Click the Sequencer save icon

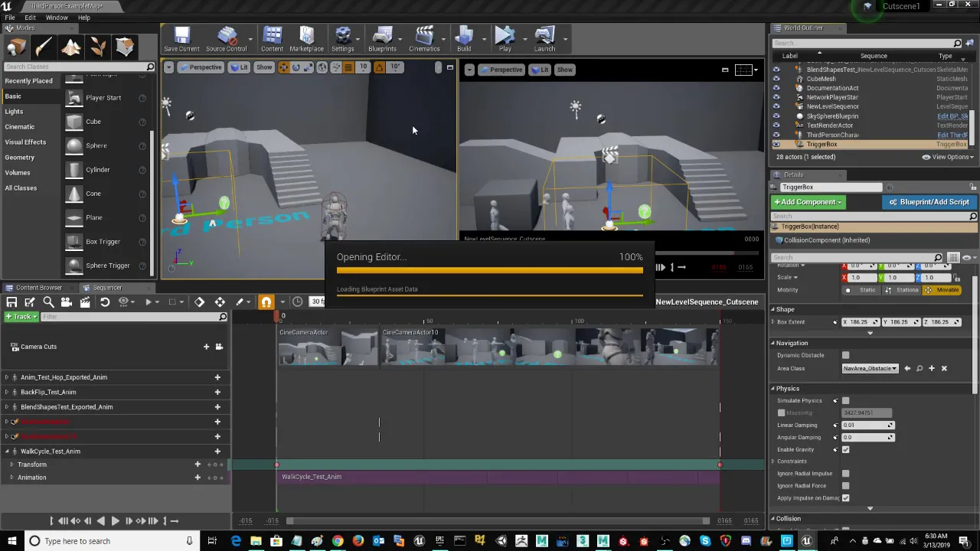[x=11, y=302]
